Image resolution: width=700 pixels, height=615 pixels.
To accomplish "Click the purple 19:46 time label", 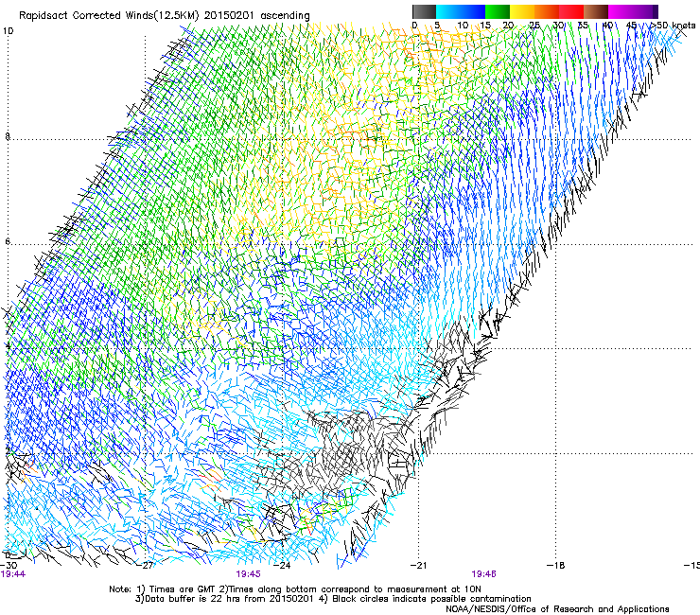I will pos(484,574).
